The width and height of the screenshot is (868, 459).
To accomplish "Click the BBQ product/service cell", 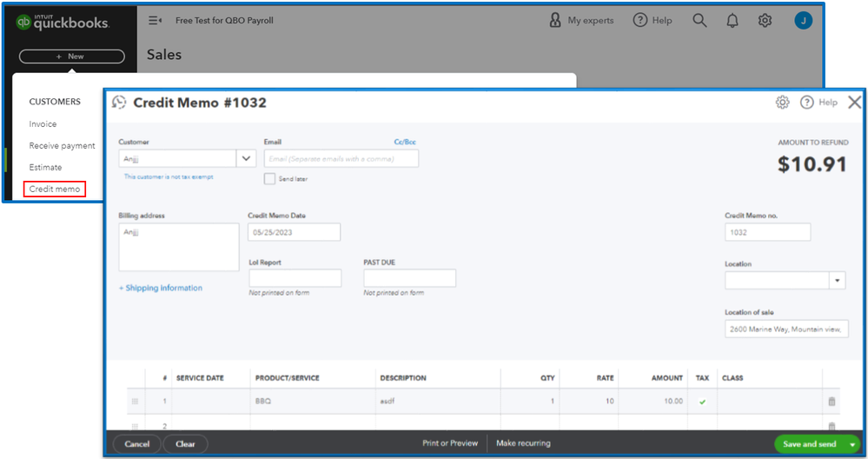I will (313, 402).
